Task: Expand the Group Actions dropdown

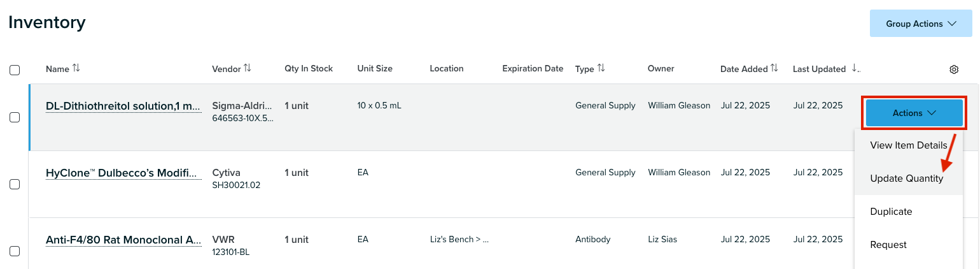Action: click(921, 24)
